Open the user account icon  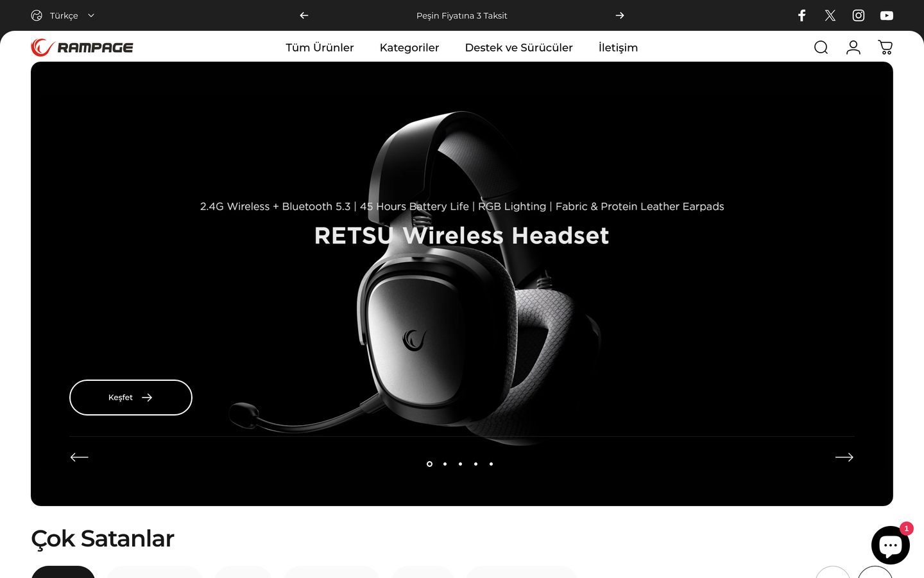(x=853, y=48)
